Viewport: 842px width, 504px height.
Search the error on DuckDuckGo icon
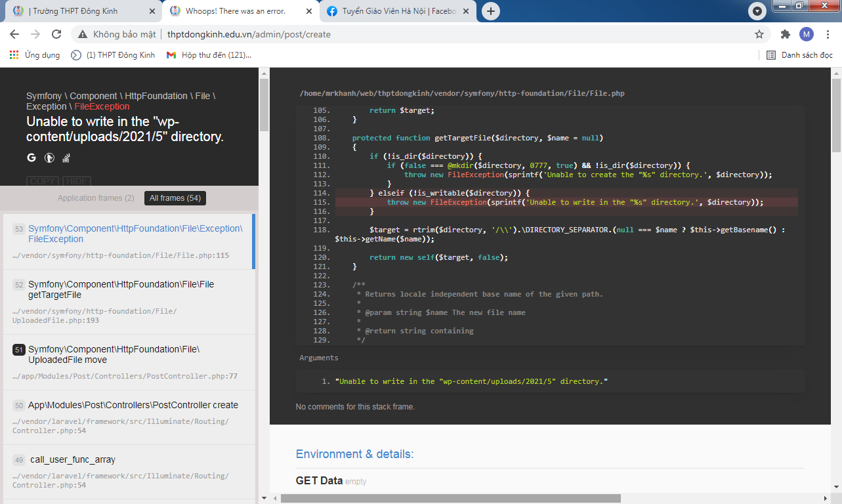[49, 157]
